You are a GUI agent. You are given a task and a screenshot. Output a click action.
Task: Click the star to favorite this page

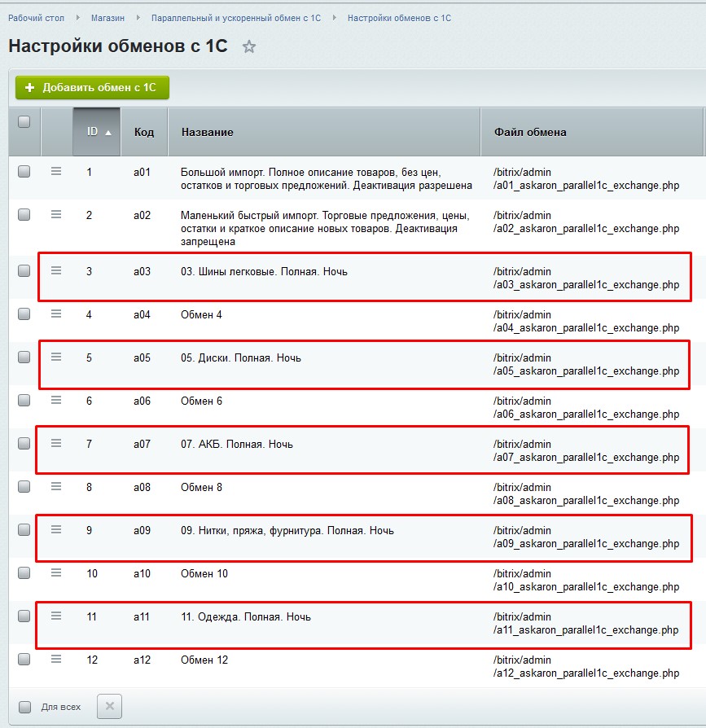pyautogui.click(x=249, y=47)
